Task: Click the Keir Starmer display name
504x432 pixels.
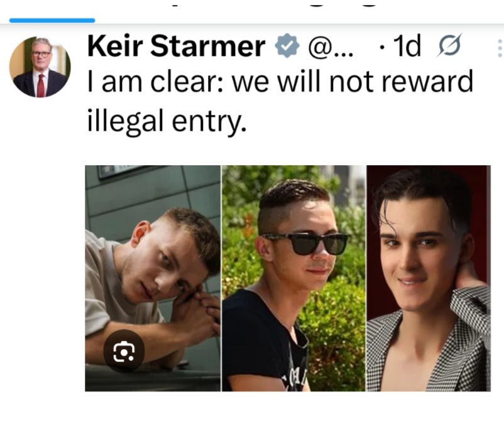Action: coord(176,46)
